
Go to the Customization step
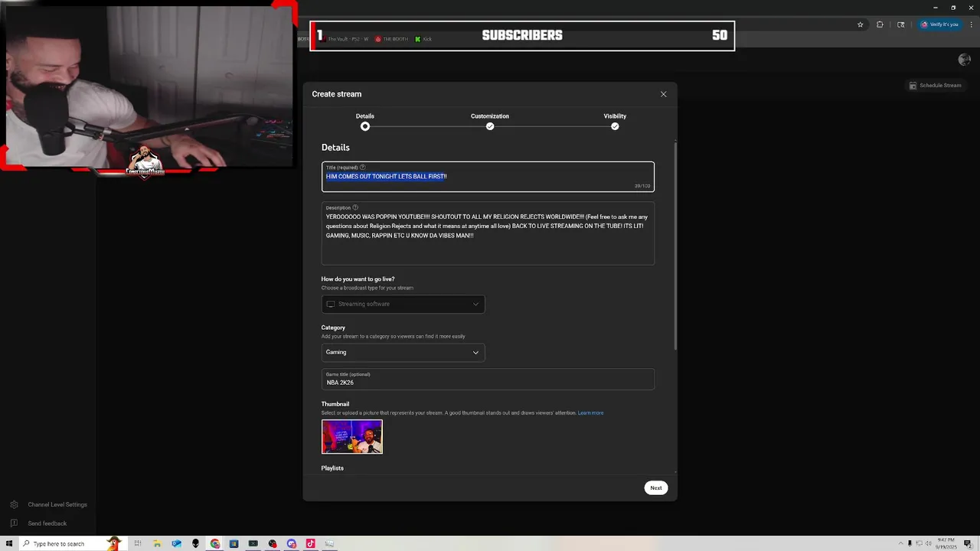[490, 121]
